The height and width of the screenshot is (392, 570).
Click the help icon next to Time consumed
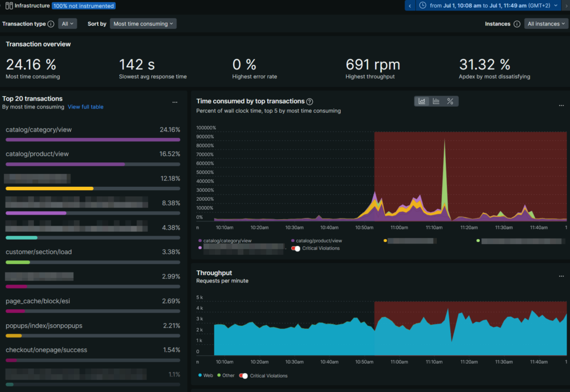309,101
